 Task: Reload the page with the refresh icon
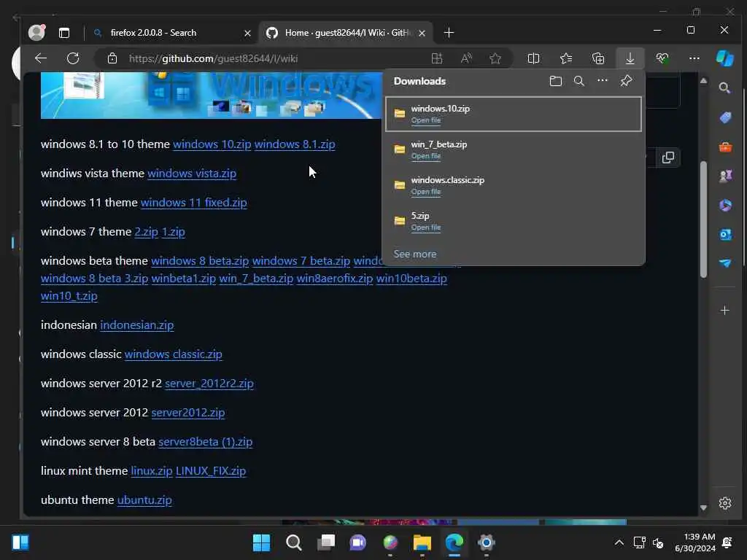click(x=73, y=58)
